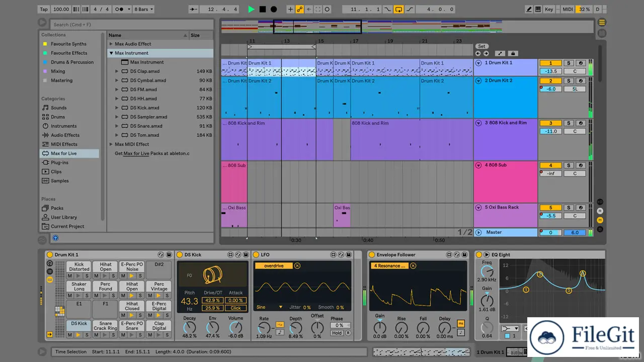The height and width of the screenshot is (362, 644).
Task: Click the EQ Eight filter band 2 node
Action: 540,275
